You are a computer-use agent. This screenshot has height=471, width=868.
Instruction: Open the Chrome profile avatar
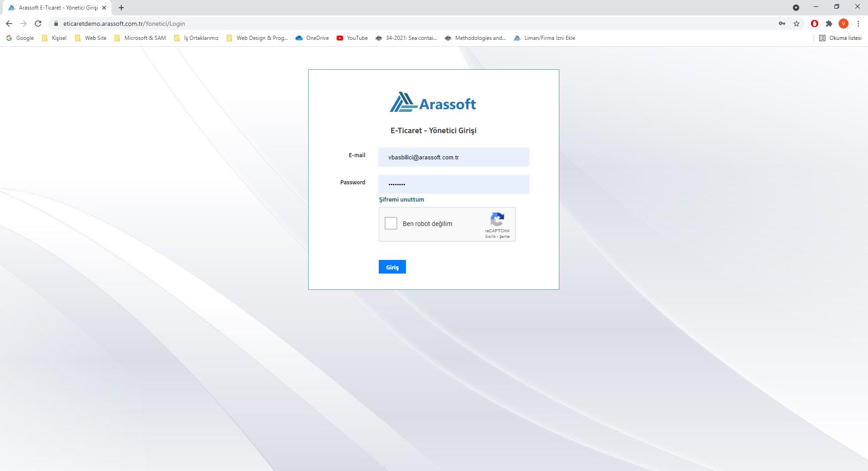pyautogui.click(x=844, y=24)
